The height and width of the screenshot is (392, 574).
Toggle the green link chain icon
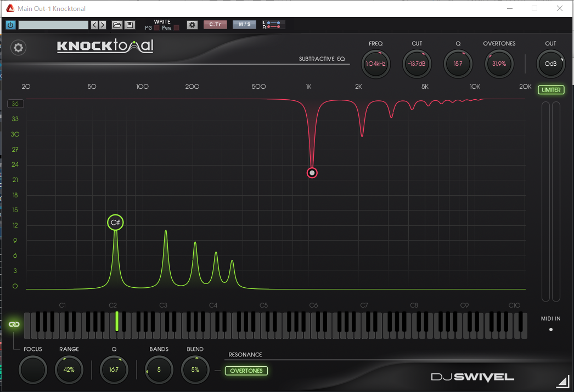(14, 324)
